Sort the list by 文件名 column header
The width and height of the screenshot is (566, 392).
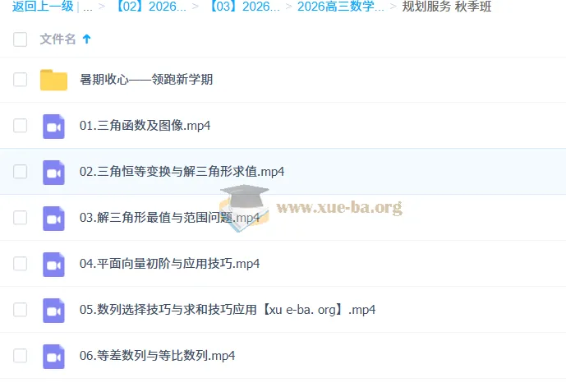58,39
